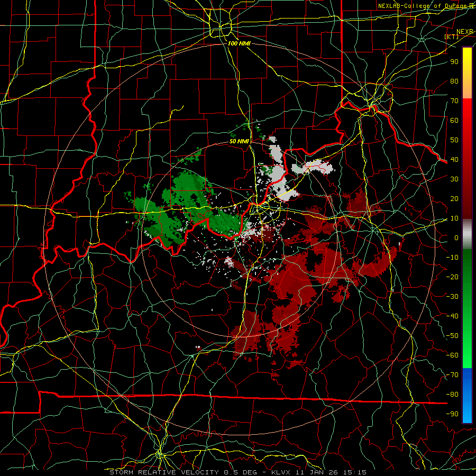
Task: Click the -20 value on velocity scale
Action: pyautogui.click(x=452, y=277)
